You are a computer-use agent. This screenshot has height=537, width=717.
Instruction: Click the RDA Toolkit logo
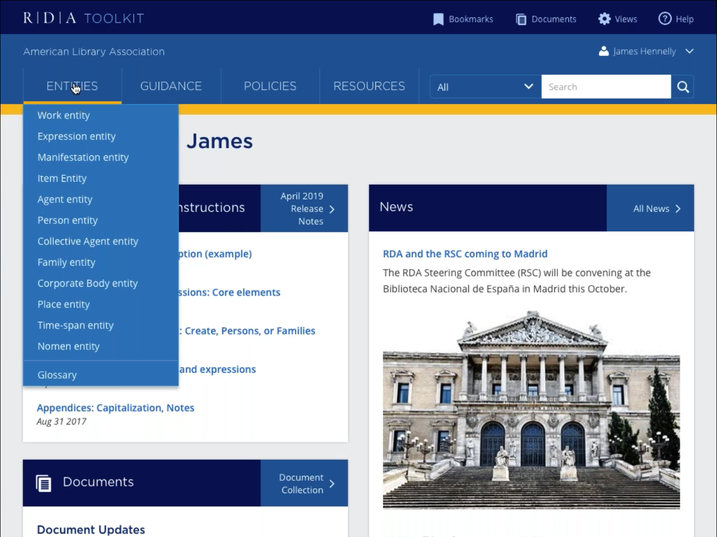[x=84, y=18]
